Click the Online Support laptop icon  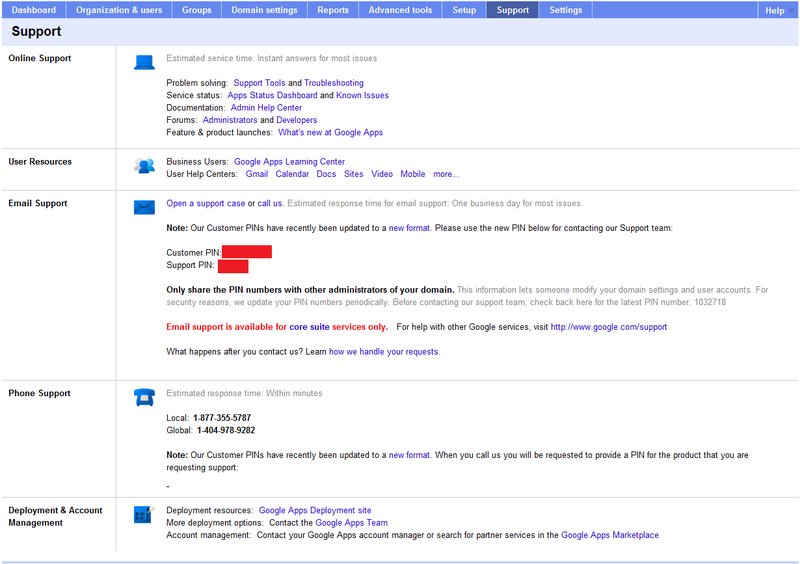click(144, 62)
